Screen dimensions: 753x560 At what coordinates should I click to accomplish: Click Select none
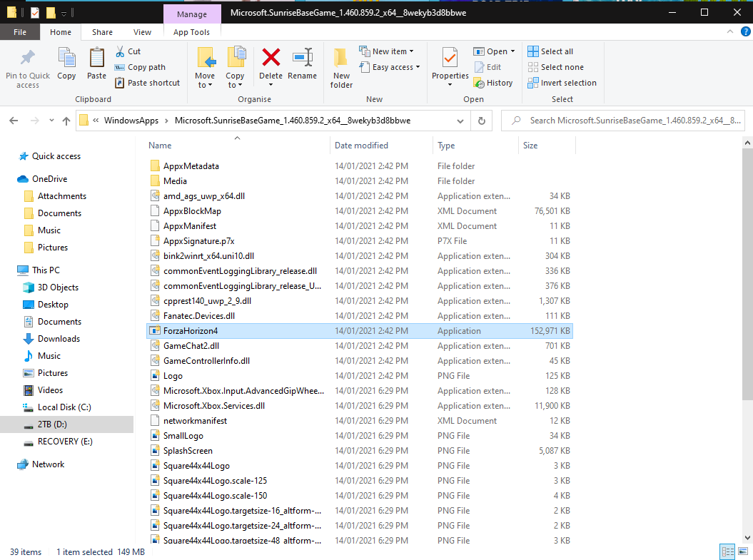point(555,67)
